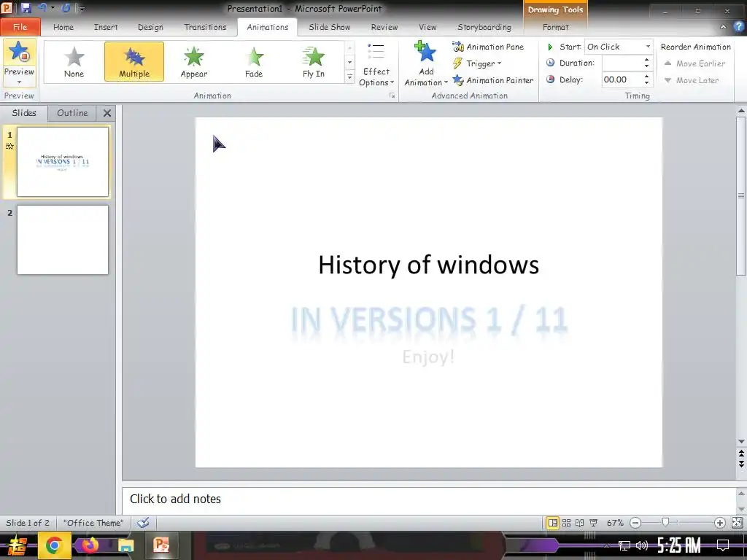Click the zoom slider handle
Viewport: 747px width, 560px height.
666,522
